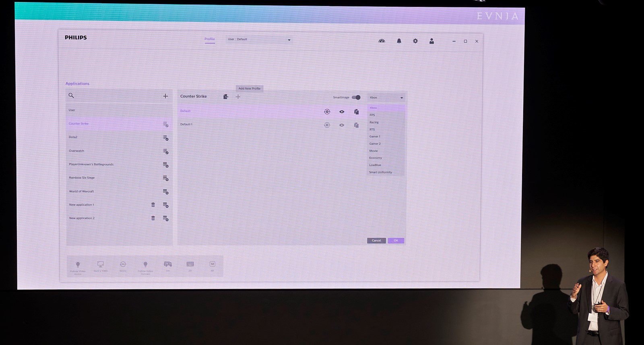644x345 pixels.
Task: Select Overwatch in the applications list
Action: [x=76, y=151]
